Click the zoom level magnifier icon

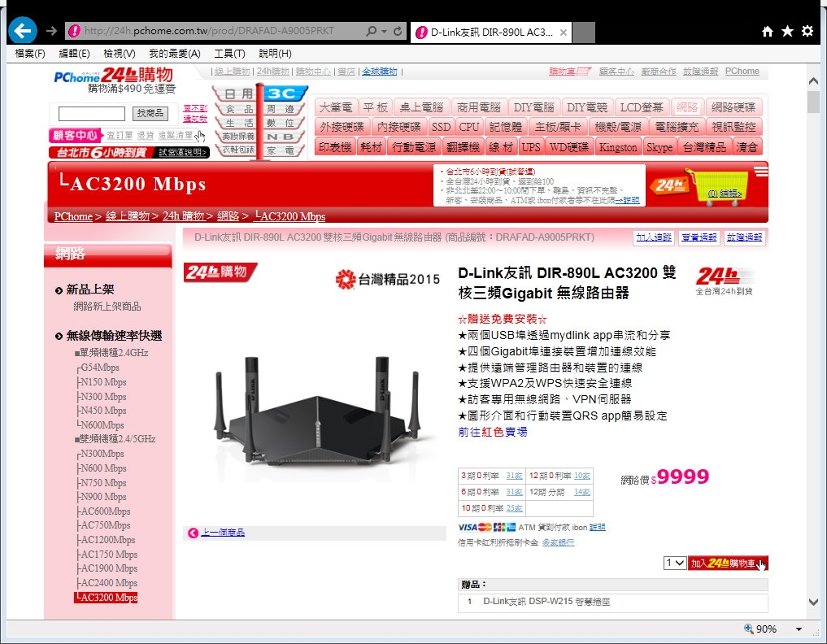pos(748,629)
